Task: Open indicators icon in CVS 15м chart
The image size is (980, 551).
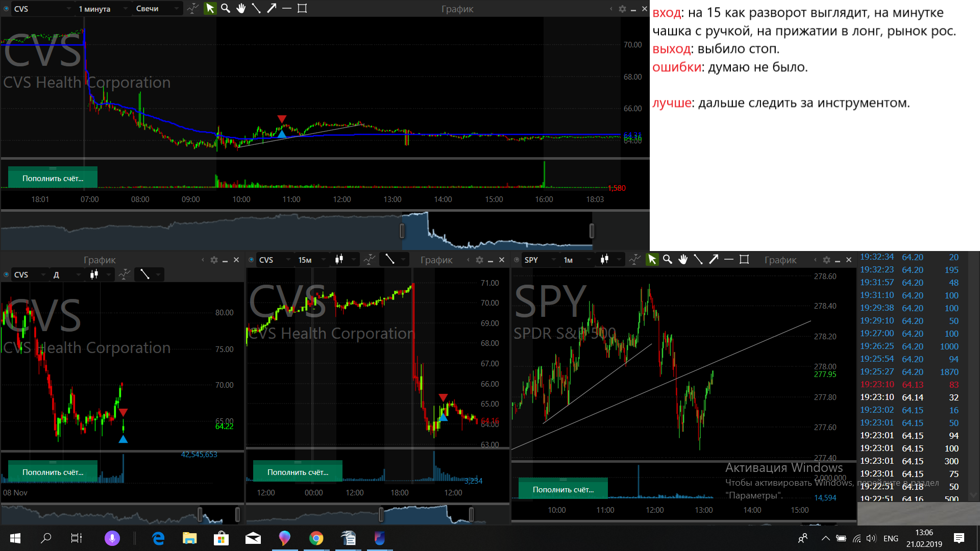Action: [x=369, y=260]
